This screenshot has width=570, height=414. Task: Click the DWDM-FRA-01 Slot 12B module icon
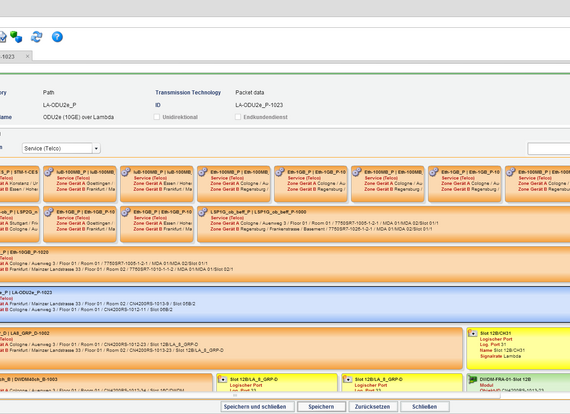472,380
